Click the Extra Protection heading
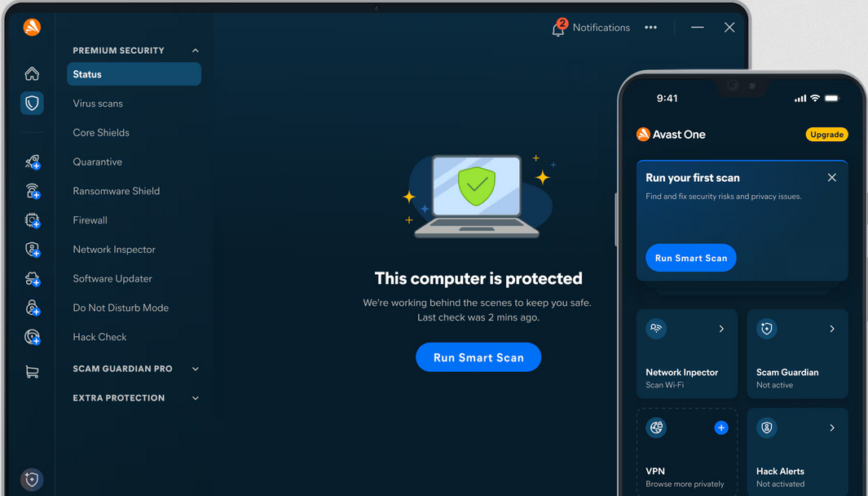868x496 pixels. 118,398
